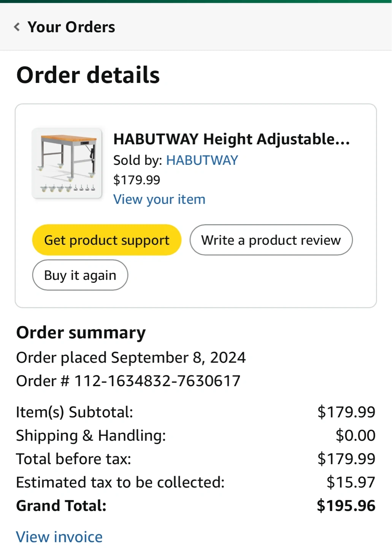Tap the Order placed September 8, 2024 line

pos(131,358)
